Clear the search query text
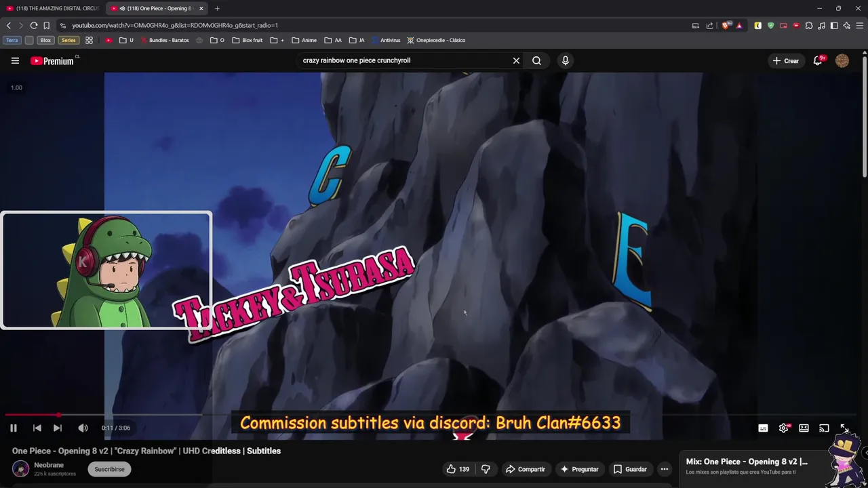This screenshot has height=488, width=868. pos(516,60)
